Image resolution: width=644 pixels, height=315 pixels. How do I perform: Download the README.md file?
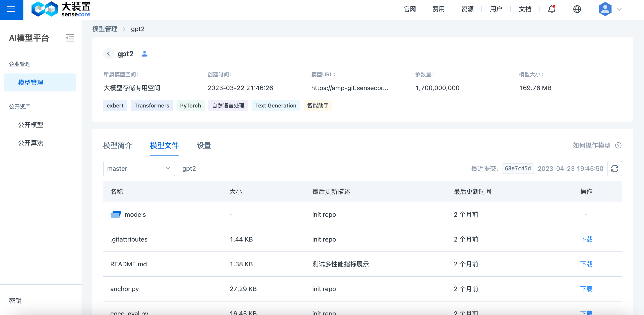586,264
